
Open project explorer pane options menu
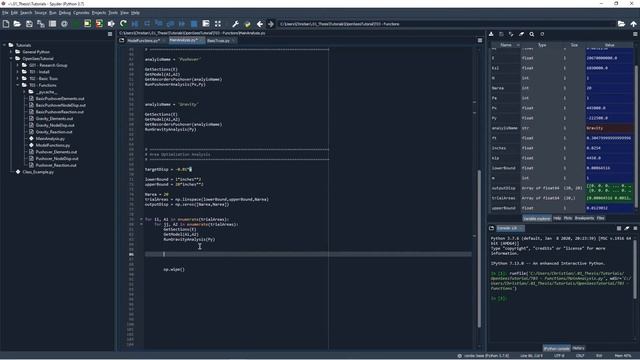click(x=110, y=34)
